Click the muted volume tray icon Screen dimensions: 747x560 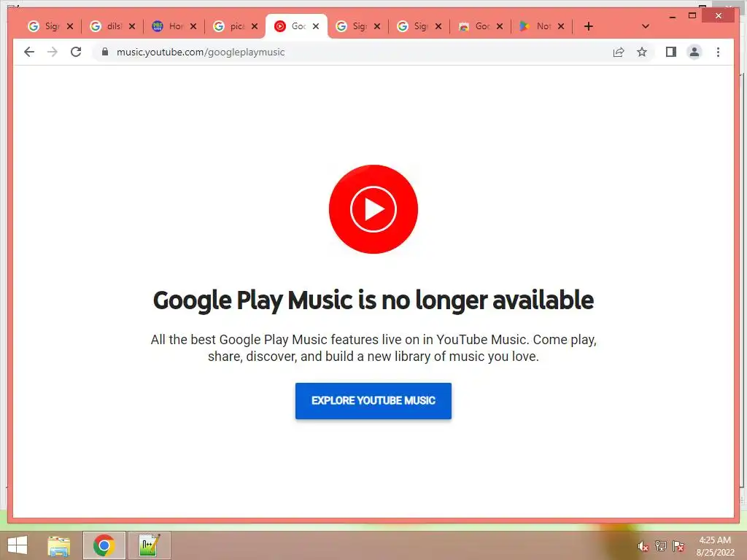point(643,547)
